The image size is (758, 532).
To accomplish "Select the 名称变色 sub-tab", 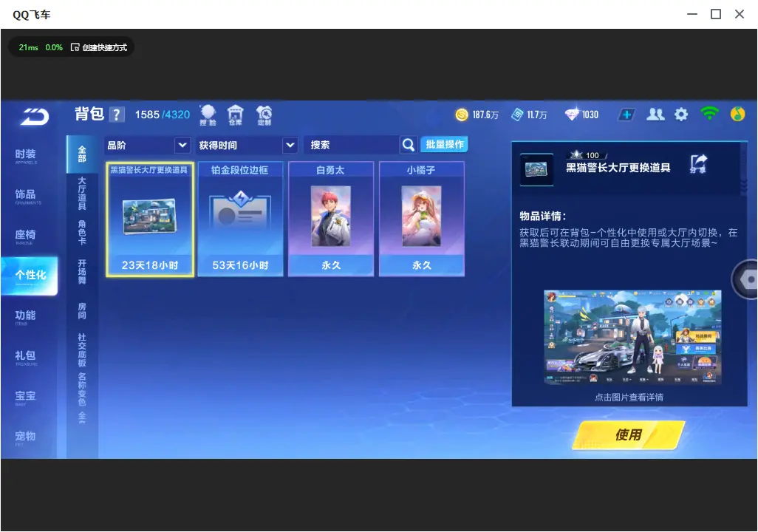I will (82, 389).
